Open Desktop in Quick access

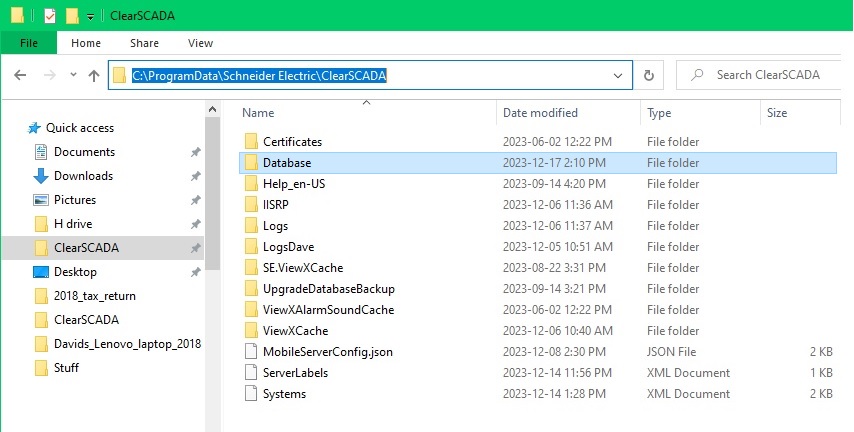pyautogui.click(x=75, y=272)
